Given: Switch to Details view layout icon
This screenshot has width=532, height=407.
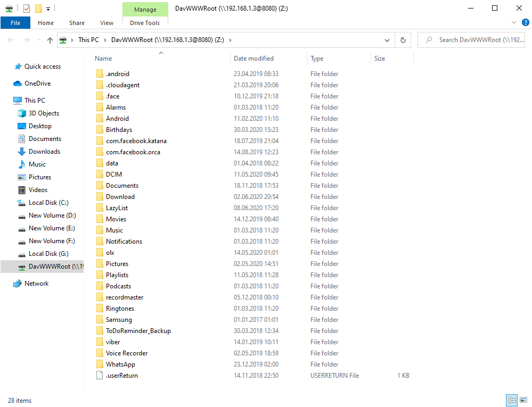Looking at the screenshot, I should [x=512, y=400].
